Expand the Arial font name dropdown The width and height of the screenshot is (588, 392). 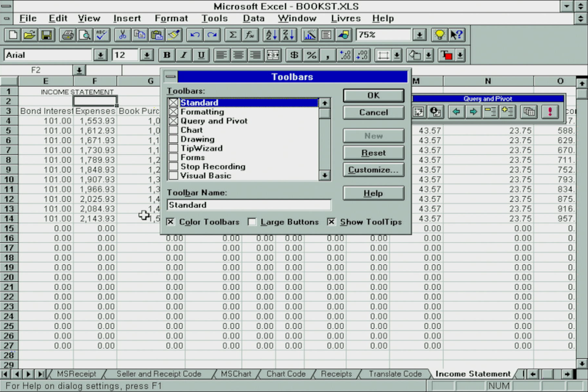pyautogui.click(x=100, y=55)
